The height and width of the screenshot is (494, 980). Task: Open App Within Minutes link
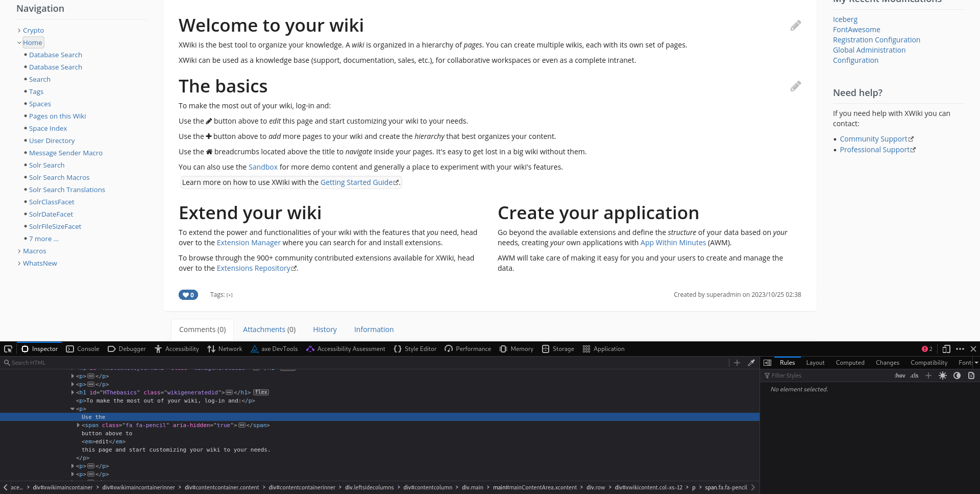[x=673, y=243]
